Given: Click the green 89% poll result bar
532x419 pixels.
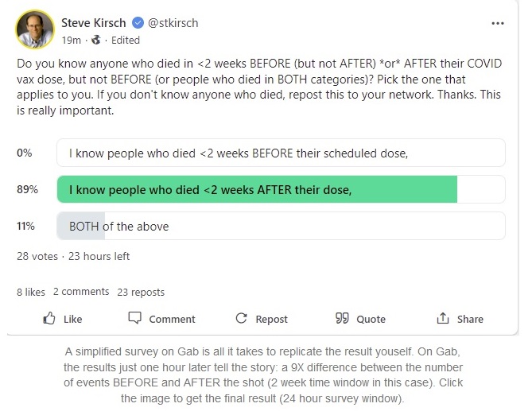Looking at the screenshot, I should [x=256, y=189].
